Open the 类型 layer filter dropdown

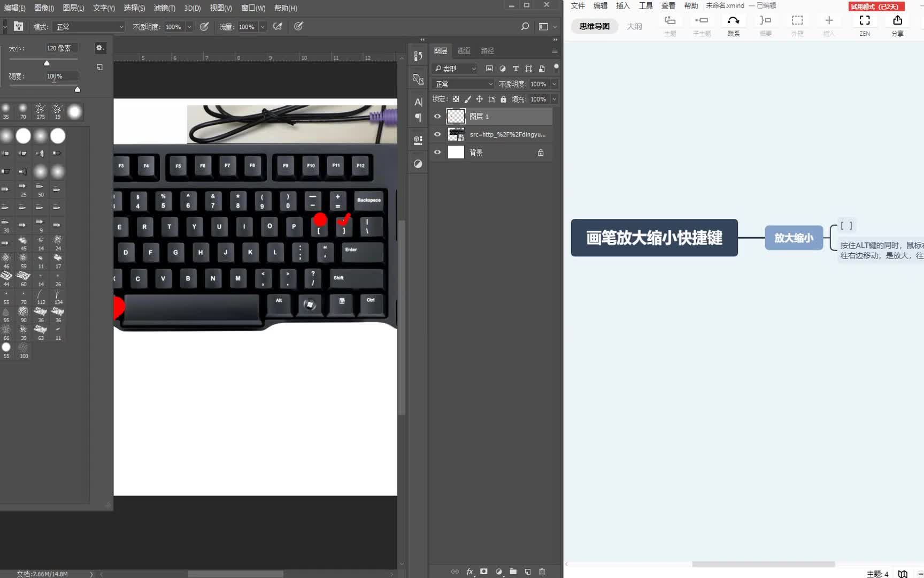[x=454, y=69]
